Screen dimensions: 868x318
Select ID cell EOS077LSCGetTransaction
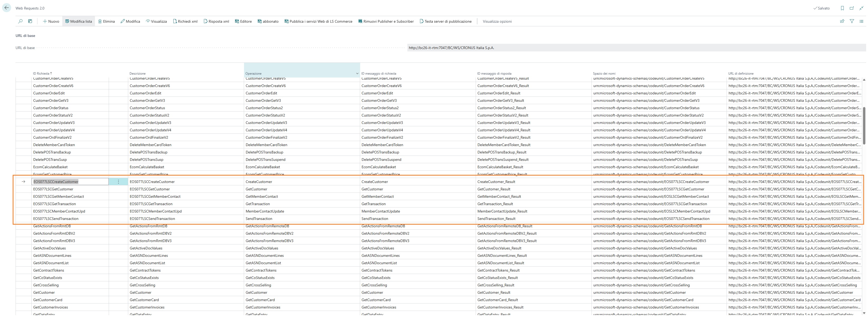pos(70,204)
